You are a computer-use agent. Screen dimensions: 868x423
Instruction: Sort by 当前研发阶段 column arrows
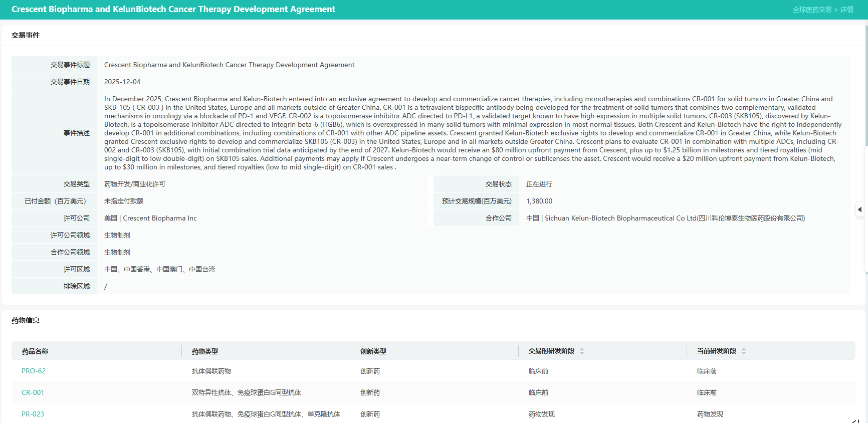744,351
